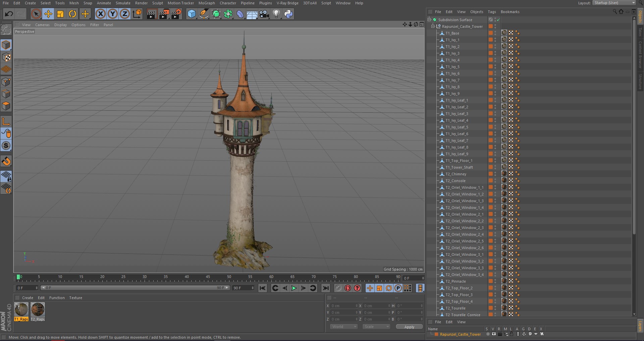Image resolution: width=644 pixels, height=341 pixels.
Task: Open viewport Cameras menu
Action: tap(42, 25)
